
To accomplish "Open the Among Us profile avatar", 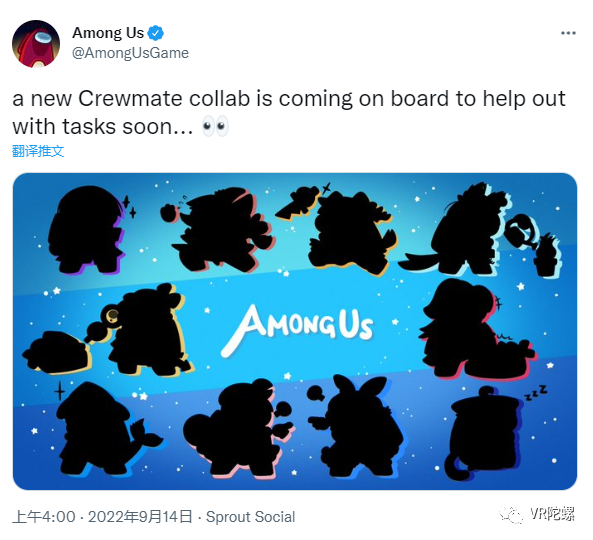I will pyautogui.click(x=36, y=43).
